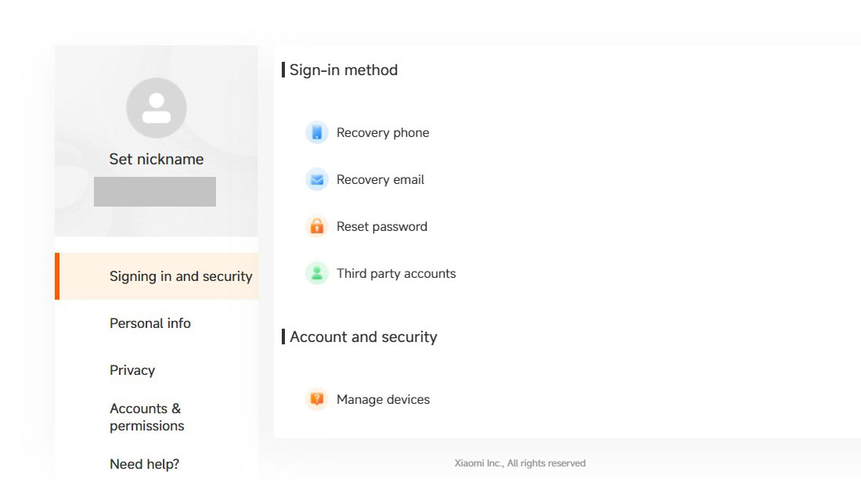Select Signing in and security in sidebar

(181, 276)
